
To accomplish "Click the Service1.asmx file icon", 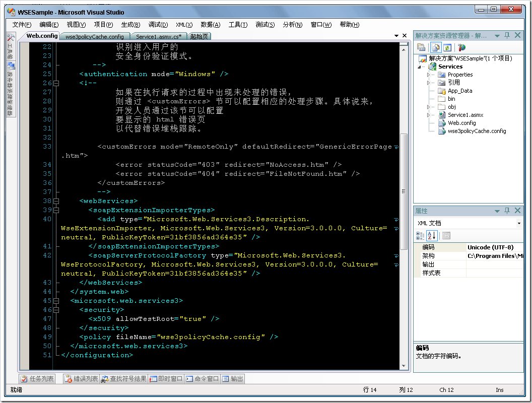I will click(442, 115).
